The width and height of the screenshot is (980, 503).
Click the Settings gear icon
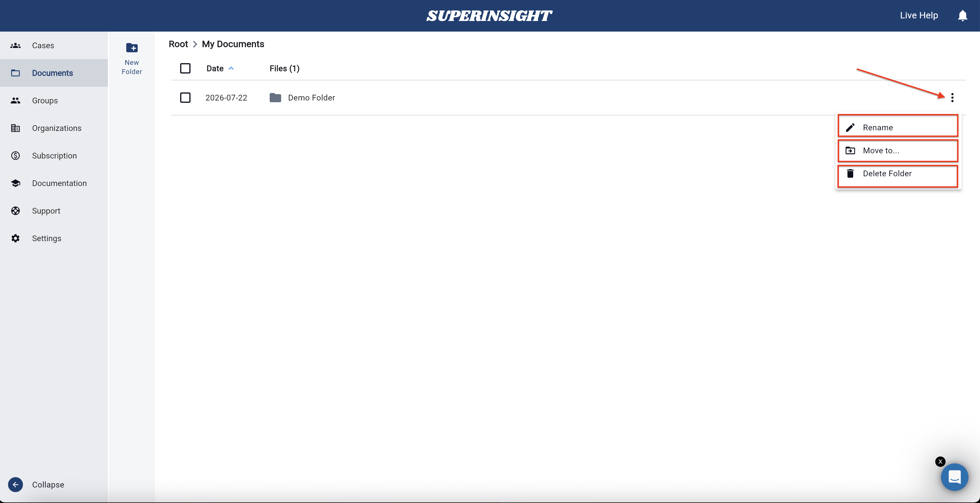[x=15, y=238]
